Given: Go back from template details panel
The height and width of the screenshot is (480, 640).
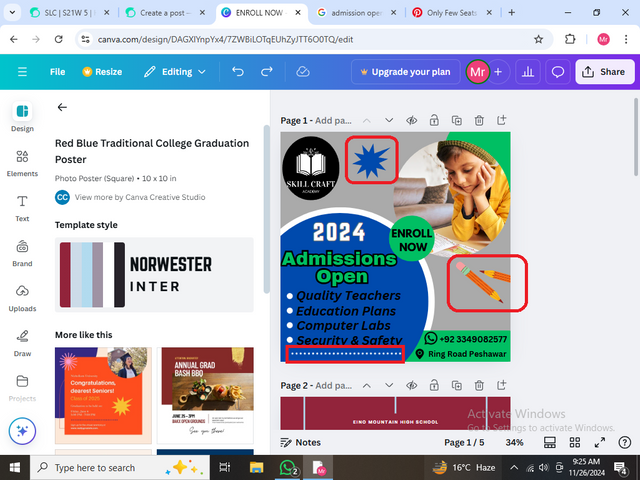Looking at the screenshot, I should point(62,107).
